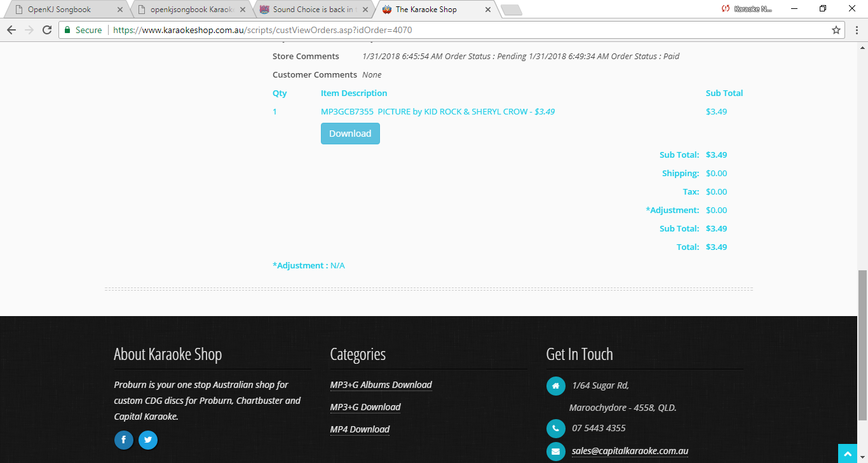Click the phone icon in Get In Touch
The height and width of the screenshot is (463, 868).
pyautogui.click(x=555, y=428)
